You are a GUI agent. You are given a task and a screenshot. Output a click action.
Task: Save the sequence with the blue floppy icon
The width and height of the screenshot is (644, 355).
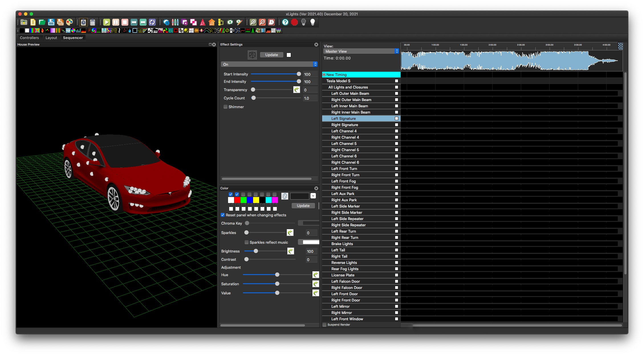pyautogui.click(x=51, y=22)
